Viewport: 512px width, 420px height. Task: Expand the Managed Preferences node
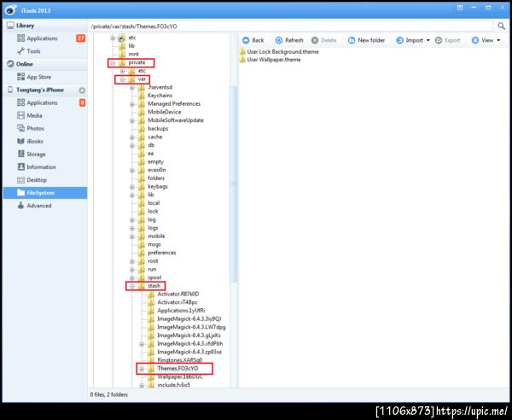(132, 104)
